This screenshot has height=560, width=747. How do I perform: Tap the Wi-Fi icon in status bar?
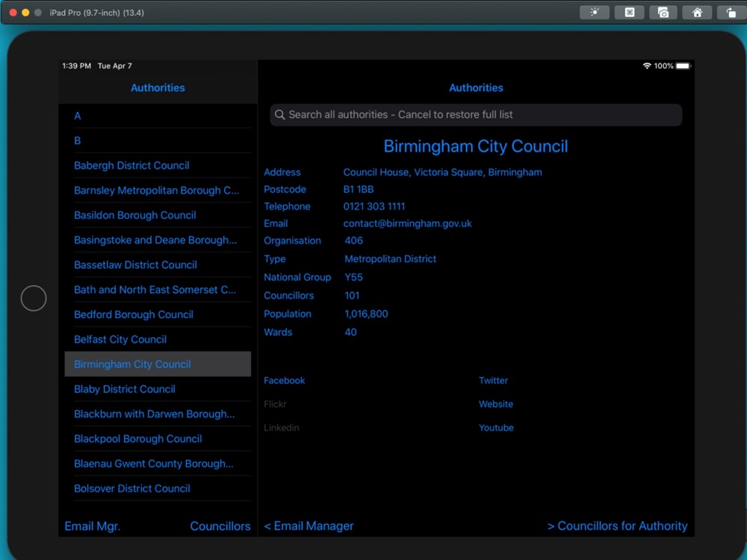647,66
